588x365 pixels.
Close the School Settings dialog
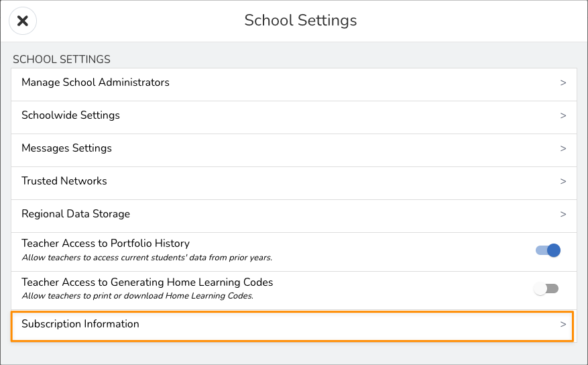(22, 21)
